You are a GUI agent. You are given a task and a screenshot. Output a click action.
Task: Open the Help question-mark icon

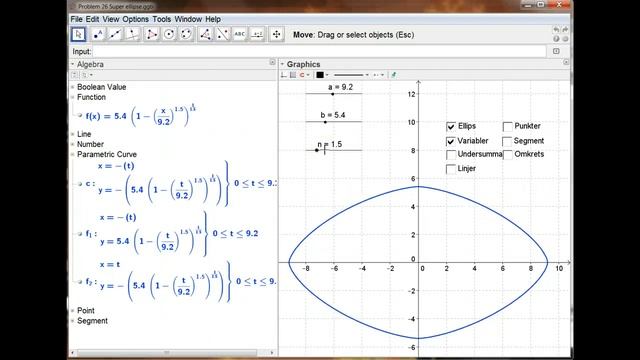click(556, 39)
